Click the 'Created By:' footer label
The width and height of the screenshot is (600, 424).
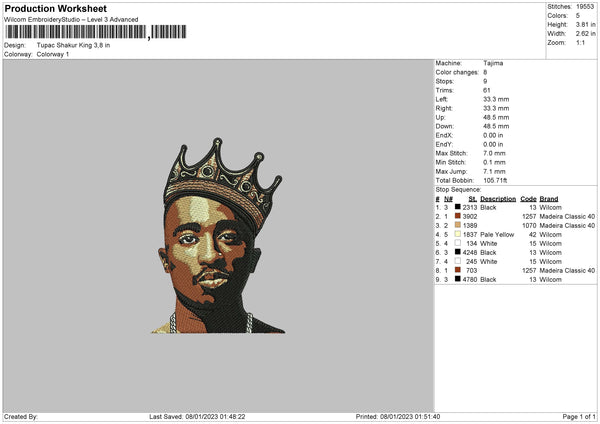click(x=21, y=417)
